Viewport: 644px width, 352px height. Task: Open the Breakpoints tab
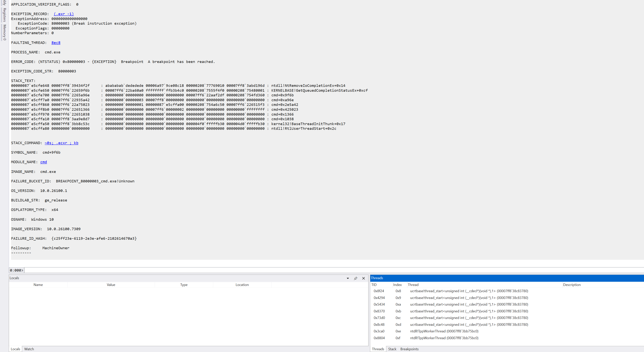pyautogui.click(x=409, y=349)
